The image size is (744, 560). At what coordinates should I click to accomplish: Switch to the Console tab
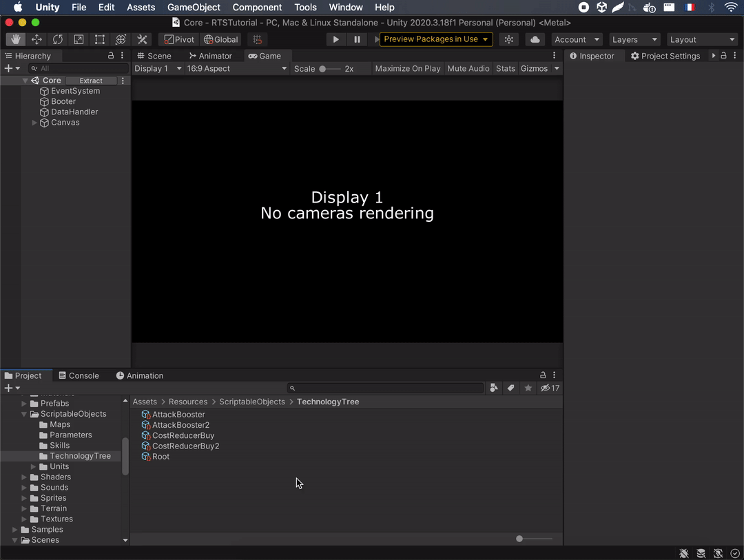tap(79, 375)
